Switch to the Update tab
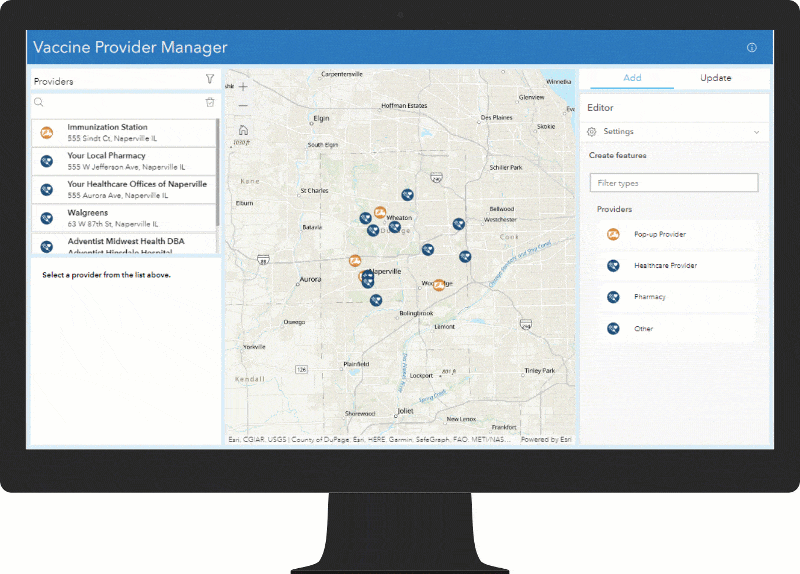This screenshot has height=574, width=800. [x=716, y=78]
